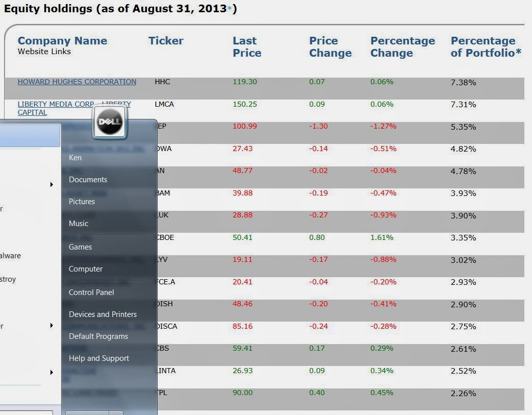
Task: Follow the Liberty Media Corp link
Action: coord(56,104)
